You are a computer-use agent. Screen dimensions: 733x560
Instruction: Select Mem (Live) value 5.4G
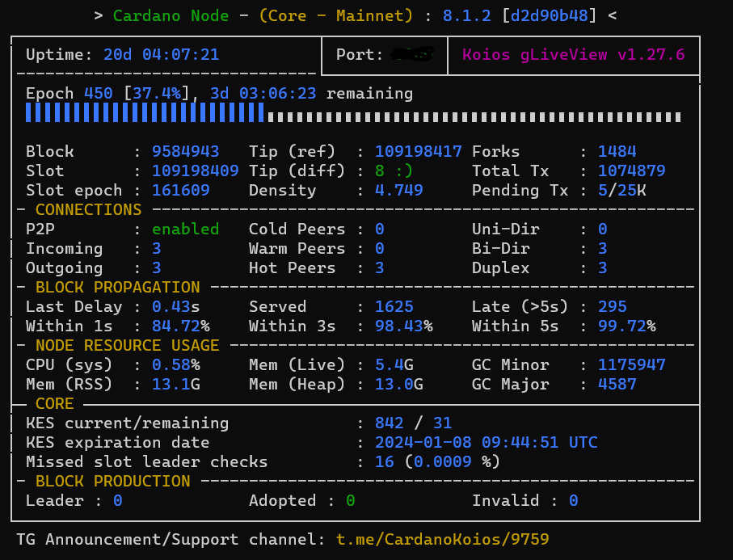(x=394, y=365)
